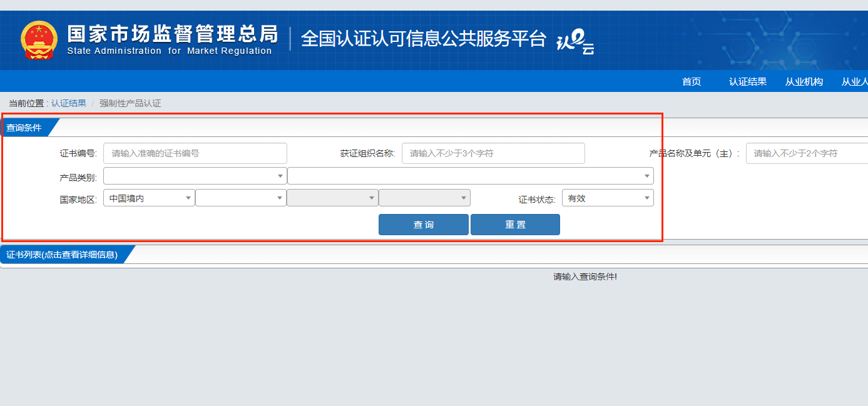The image size is (868, 406).
Task: Click the 重置 reset button
Action: pyautogui.click(x=515, y=225)
